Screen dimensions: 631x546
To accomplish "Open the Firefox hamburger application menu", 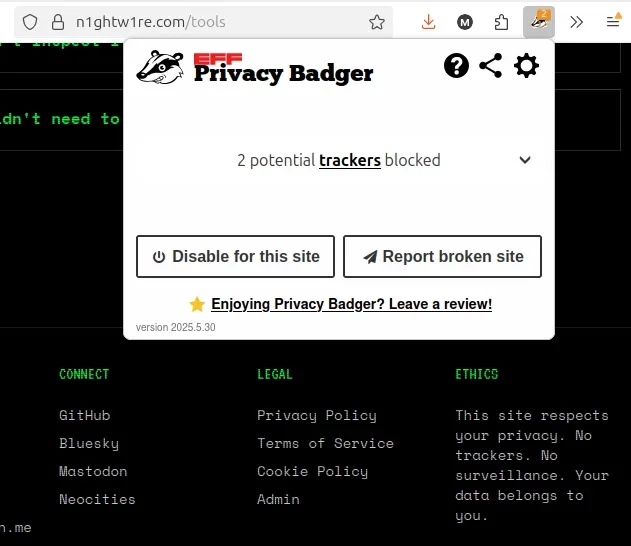I will point(613,21).
